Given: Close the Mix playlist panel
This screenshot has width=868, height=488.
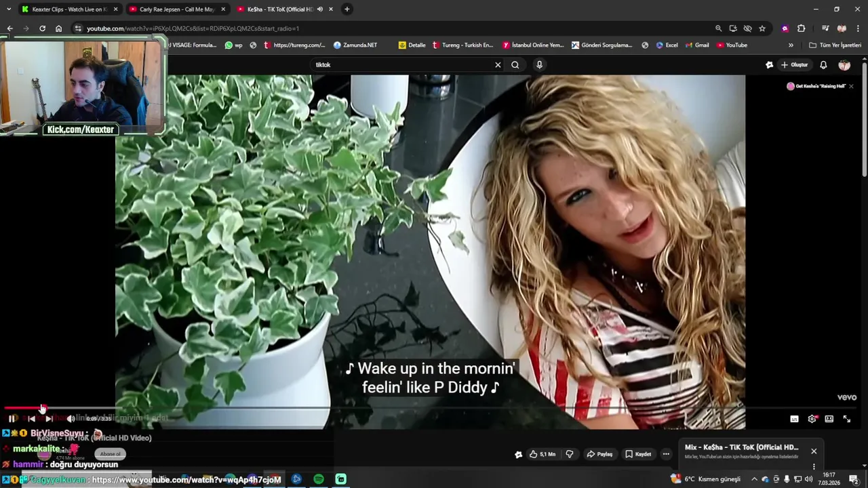Looking at the screenshot, I should click(x=814, y=451).
